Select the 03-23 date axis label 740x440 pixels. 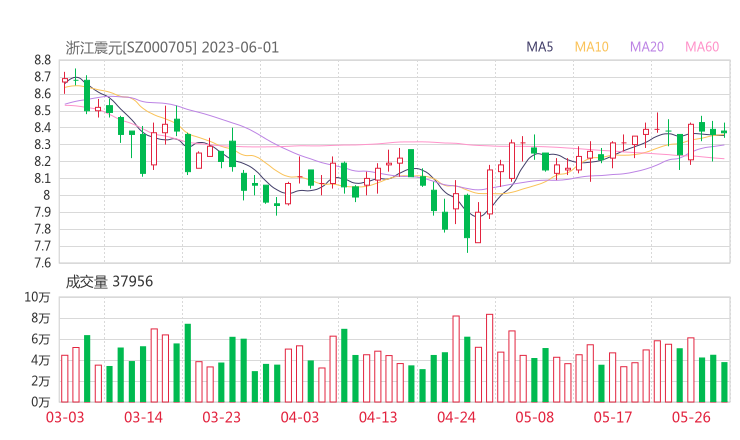[221, 417]
